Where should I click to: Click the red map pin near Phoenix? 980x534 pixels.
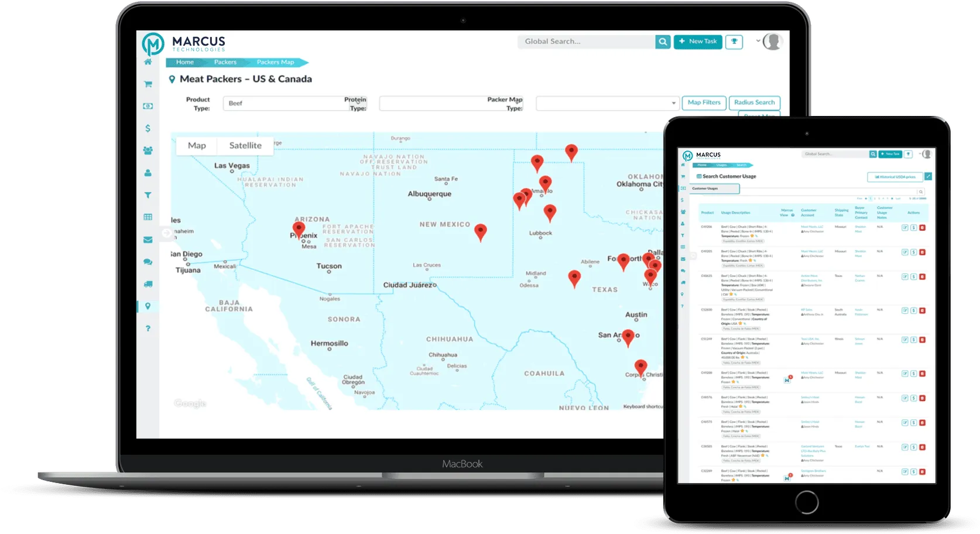coord(299,228)
